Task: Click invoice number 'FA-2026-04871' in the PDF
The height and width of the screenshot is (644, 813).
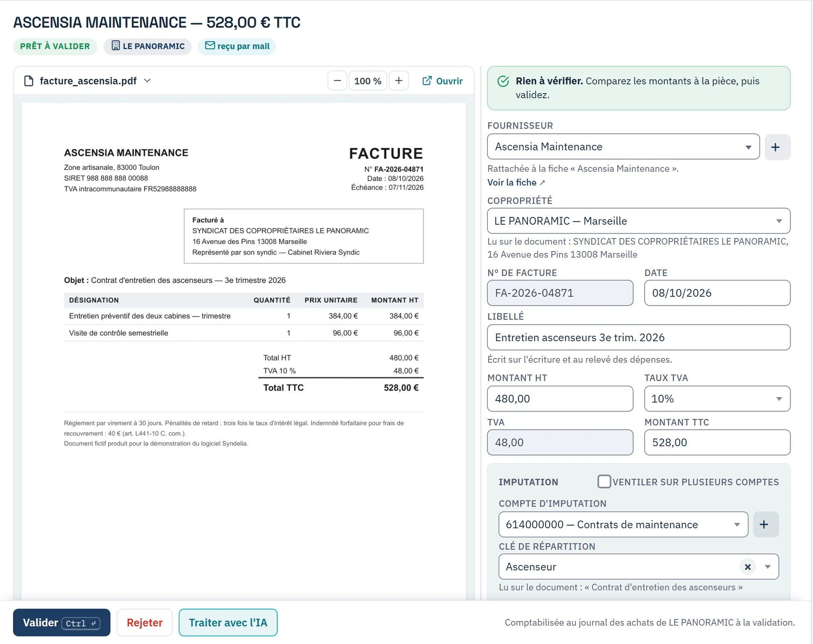Action: coord(399,169)
